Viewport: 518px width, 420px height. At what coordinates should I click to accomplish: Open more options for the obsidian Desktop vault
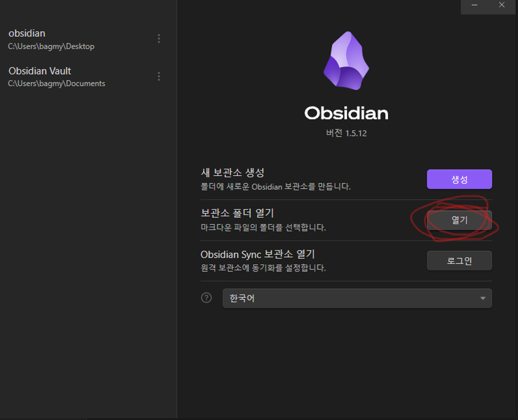159,39
